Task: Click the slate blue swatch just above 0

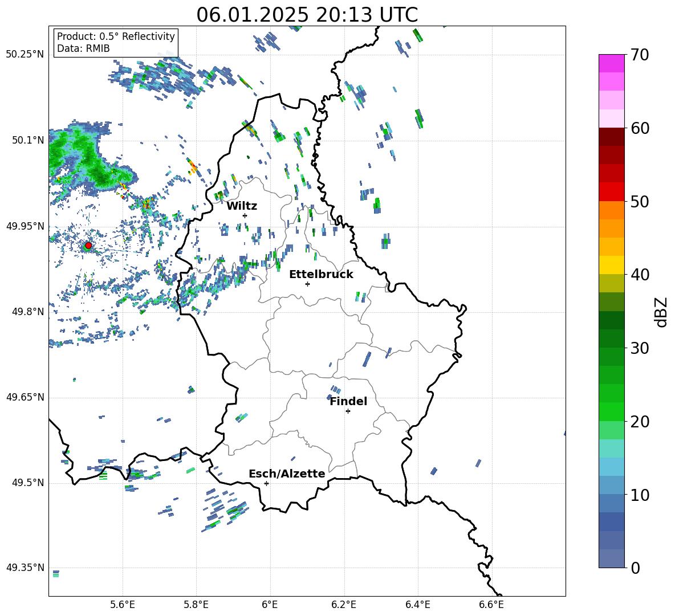Action: tap(611, 558)
